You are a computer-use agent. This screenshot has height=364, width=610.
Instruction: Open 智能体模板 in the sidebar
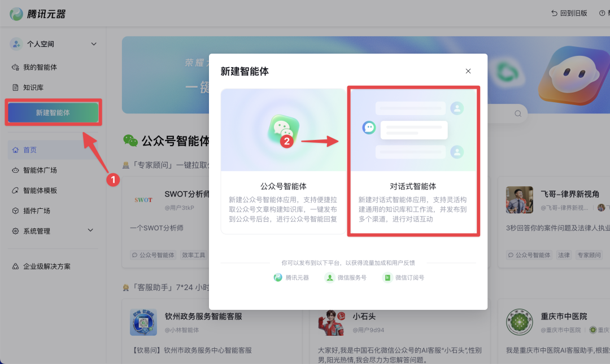(x=40, y=190)
